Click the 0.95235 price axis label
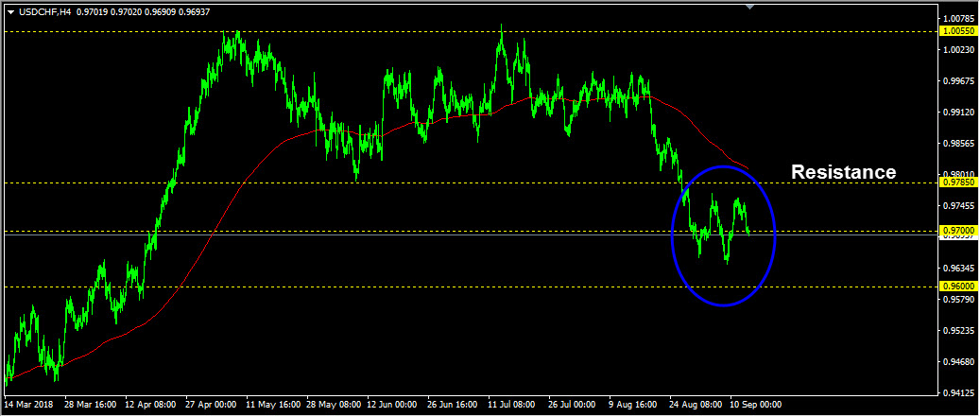The height and width of the screenshot is (417, 980). (x=959, y=331)
